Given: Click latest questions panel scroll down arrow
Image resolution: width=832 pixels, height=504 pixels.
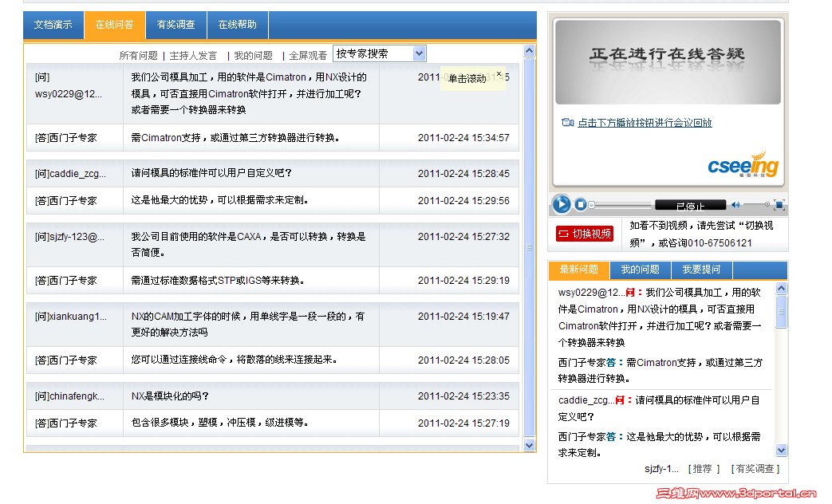Looking at the screenshot, I should pos(781,450).
